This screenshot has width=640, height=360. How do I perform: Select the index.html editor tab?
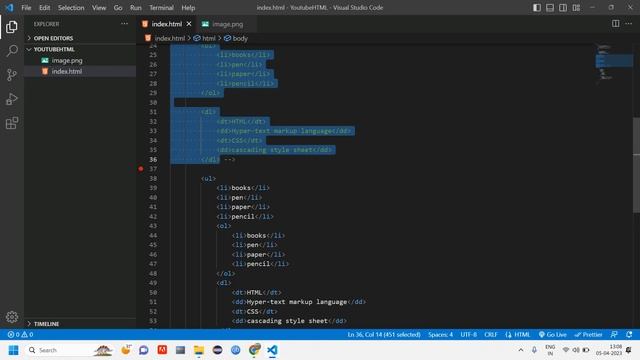click(x=167, y=24)
